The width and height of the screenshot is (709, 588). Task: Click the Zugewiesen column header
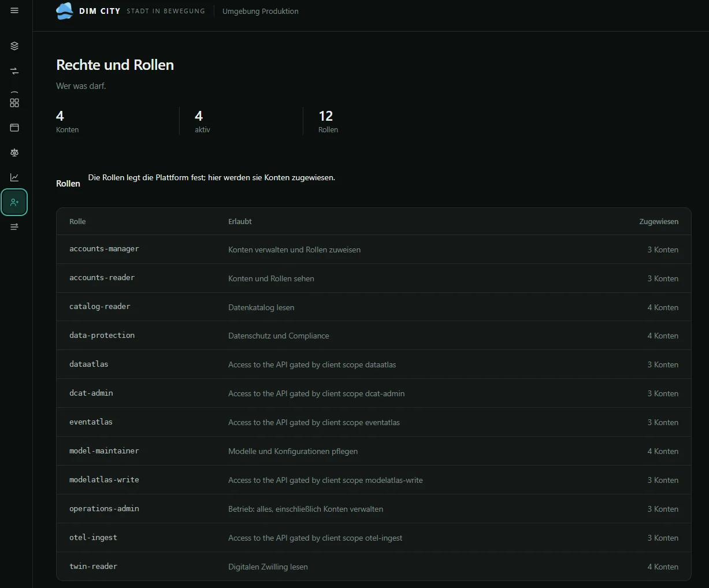pyautogui.click(x=659, y=221)
